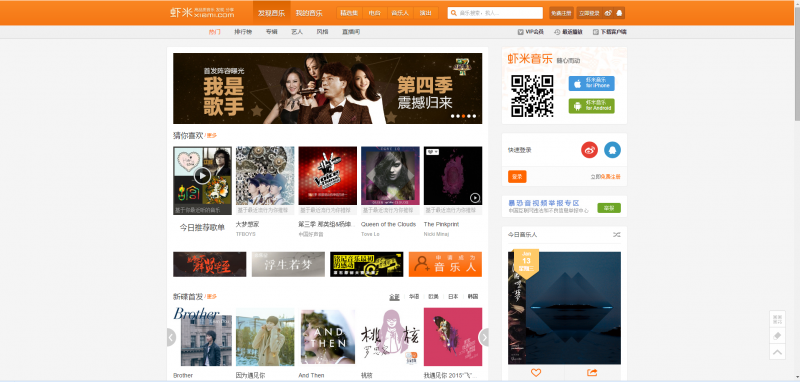Open the heart dropdown on The Pinkprint cover
This screenshot has height=382, width=800.
(433, 151)
